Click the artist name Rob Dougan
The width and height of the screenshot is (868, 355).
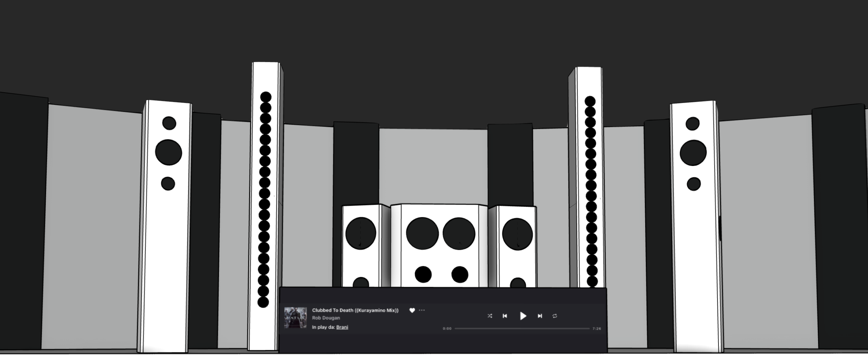coord(326,318)
